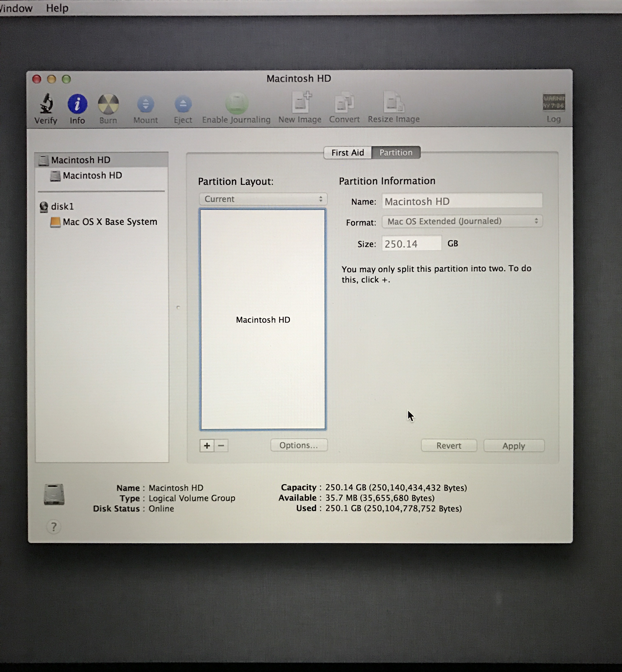Click the Resize Image icon
Viewport: 622px width, 672px height.
(393, 102)
